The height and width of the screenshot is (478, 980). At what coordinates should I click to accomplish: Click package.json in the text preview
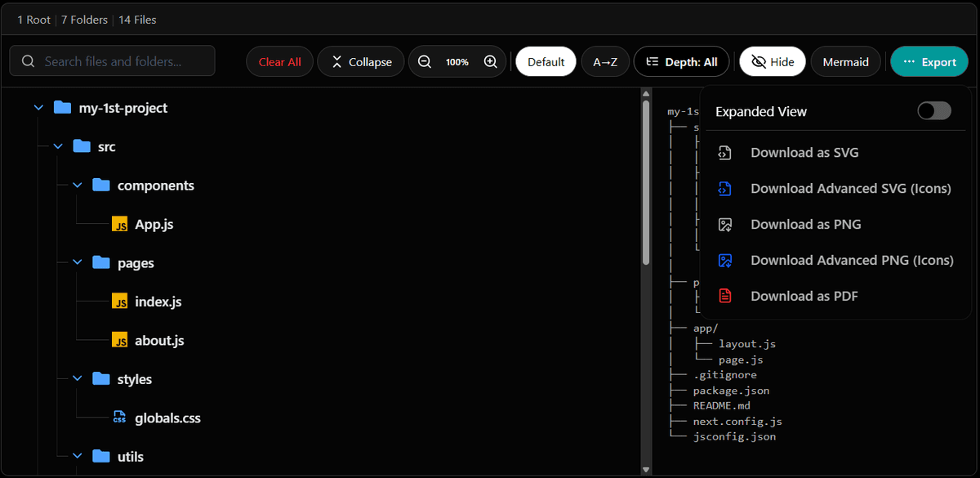(732, 391)
